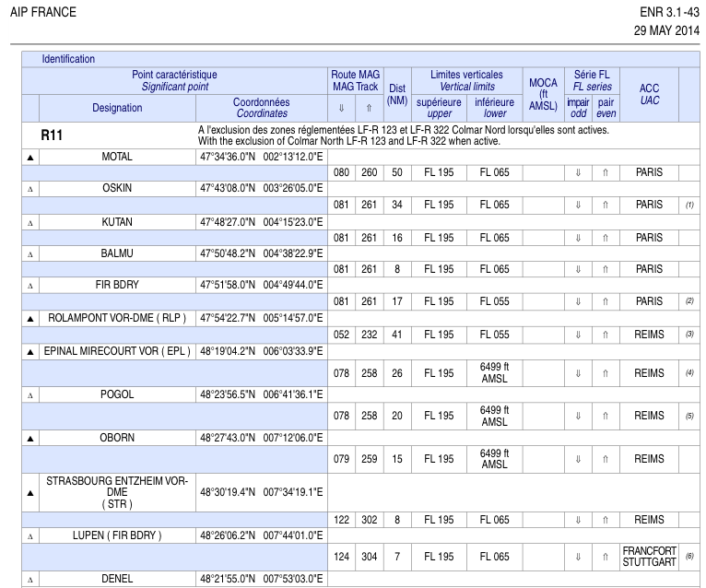Click the filled triangle beside MOTAL

(30, 158)
